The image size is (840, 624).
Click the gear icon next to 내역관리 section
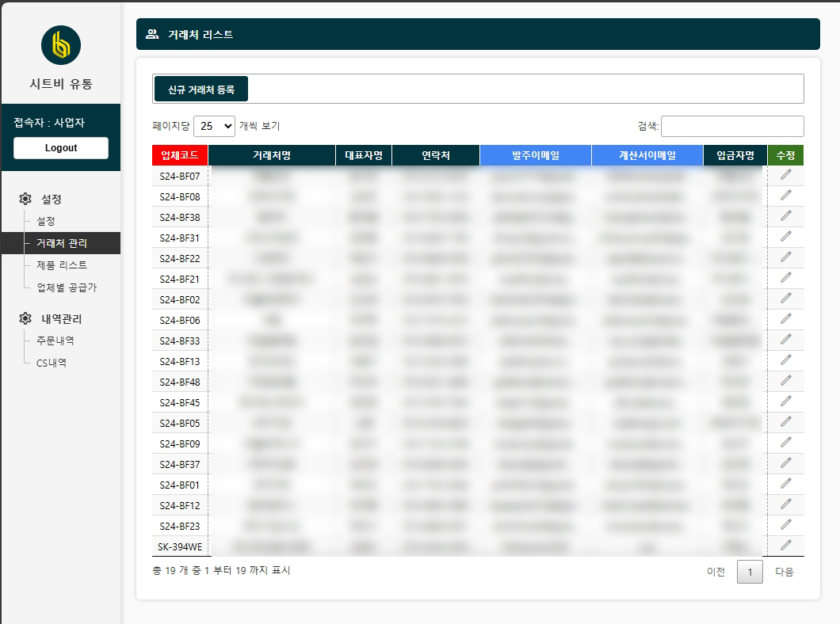coord(24,319)
